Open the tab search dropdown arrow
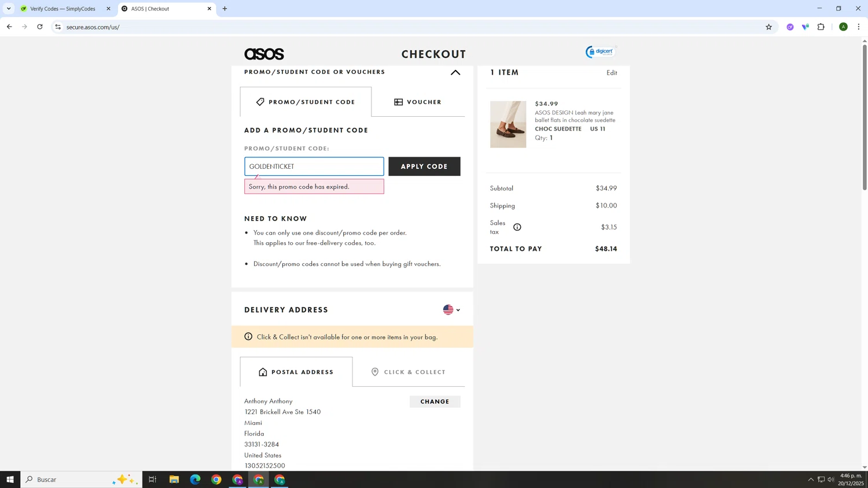The width and height of the screenshot is (868, 488). tap(9, 9)
